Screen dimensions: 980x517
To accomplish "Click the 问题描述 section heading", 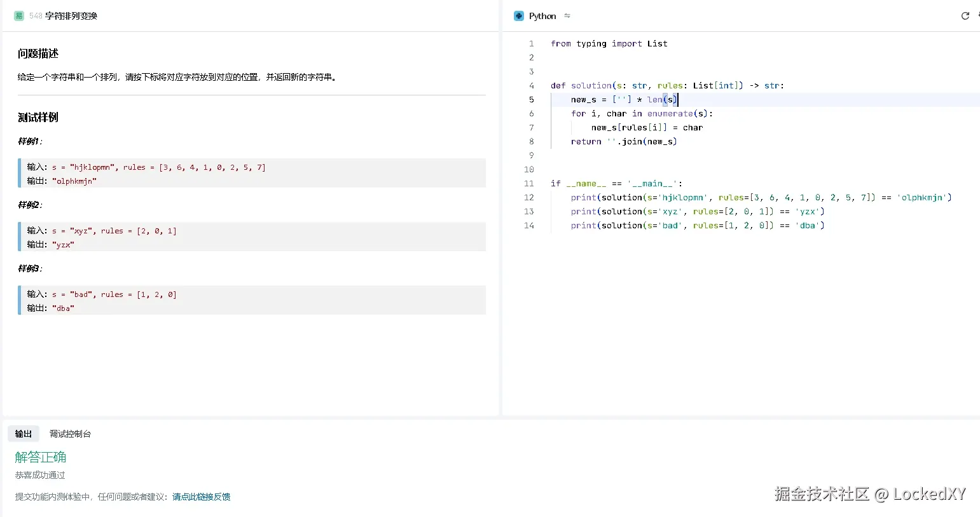I will 38,54.
